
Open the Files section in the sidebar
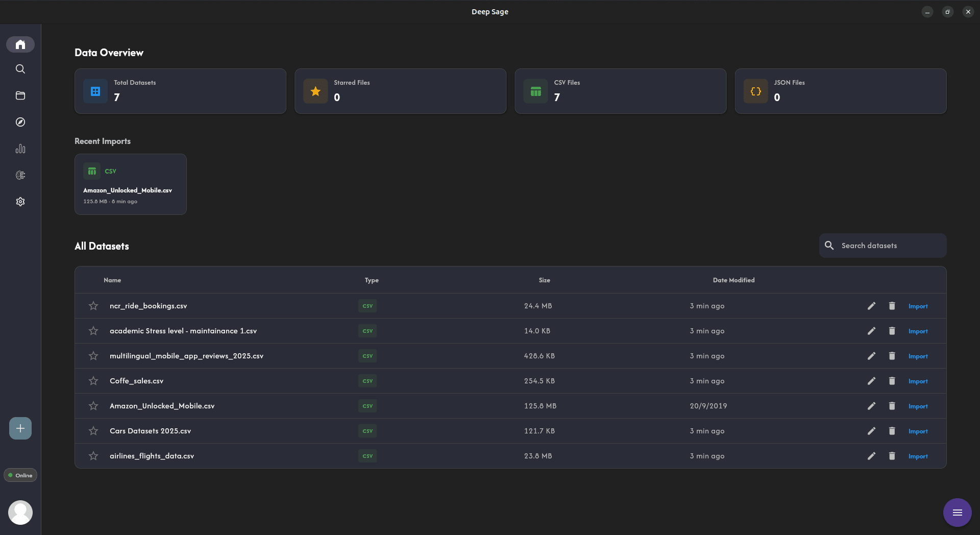pos(20,95)
